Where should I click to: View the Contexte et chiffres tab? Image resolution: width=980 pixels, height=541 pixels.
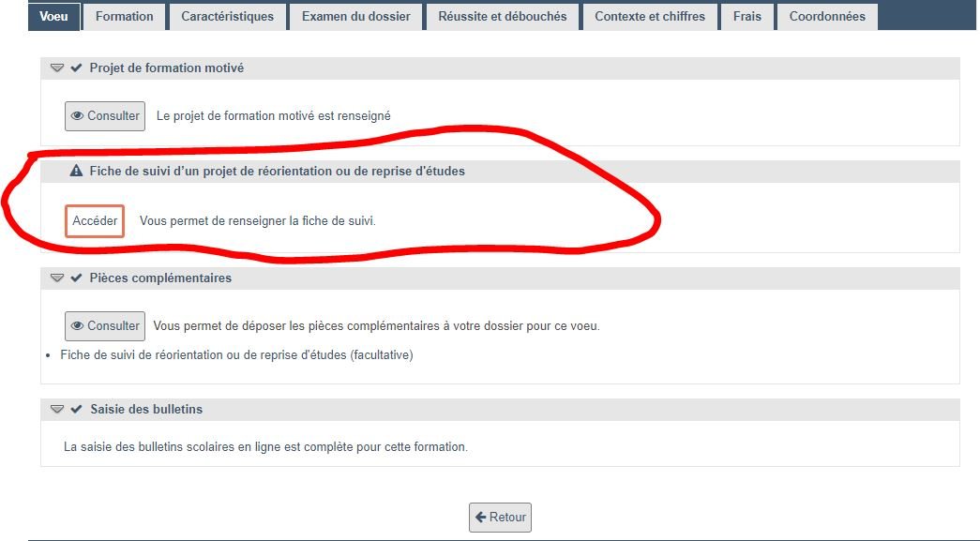(x=650, y=16)
